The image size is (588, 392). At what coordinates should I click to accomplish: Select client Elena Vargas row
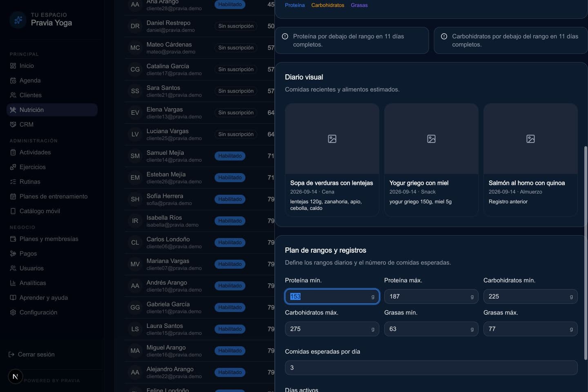pyautogui.click(x=199, y=113)
